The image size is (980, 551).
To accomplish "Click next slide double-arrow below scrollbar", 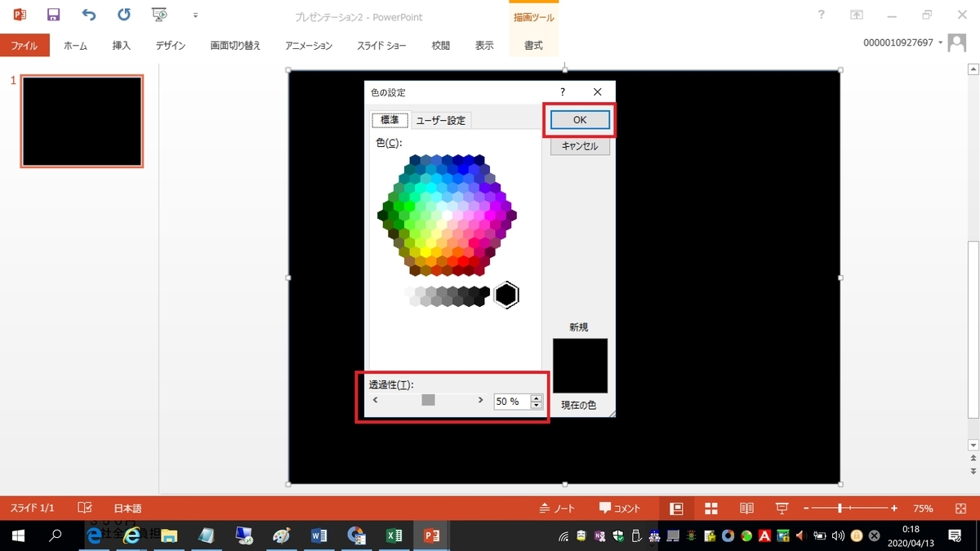I will point(973,472).
